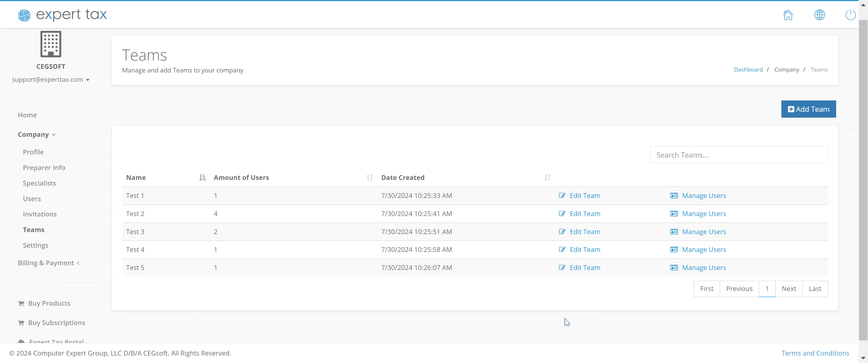Go to First page of teams
This screenshot has width=868, height=363.
click(707, 289)
